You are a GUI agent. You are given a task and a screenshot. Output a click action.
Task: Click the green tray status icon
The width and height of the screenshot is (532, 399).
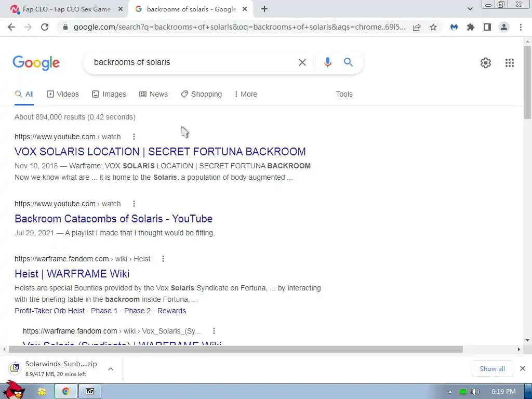tap(463, 392)
